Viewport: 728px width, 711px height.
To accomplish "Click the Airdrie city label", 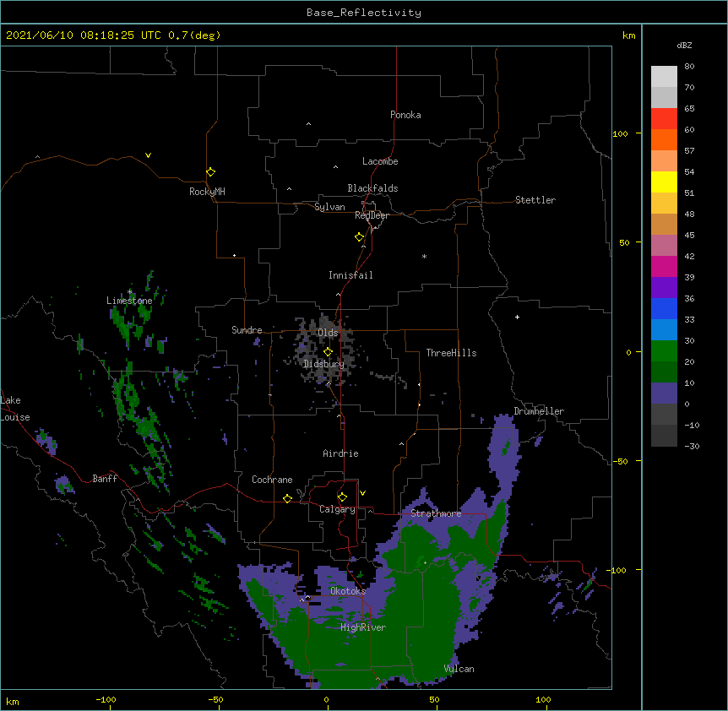I will click(x=341, y=453).
